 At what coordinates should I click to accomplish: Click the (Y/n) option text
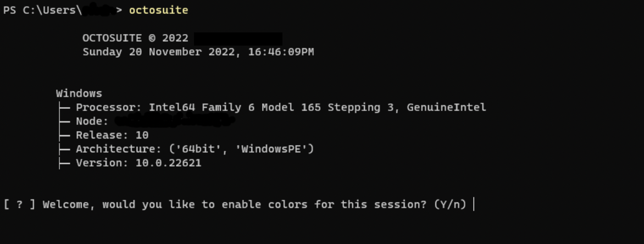[450, 204]
